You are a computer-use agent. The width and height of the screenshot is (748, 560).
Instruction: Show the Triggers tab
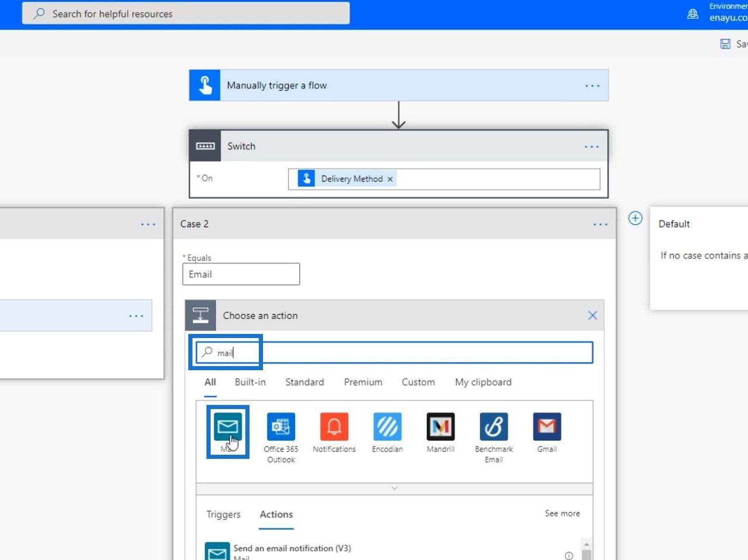224,514
